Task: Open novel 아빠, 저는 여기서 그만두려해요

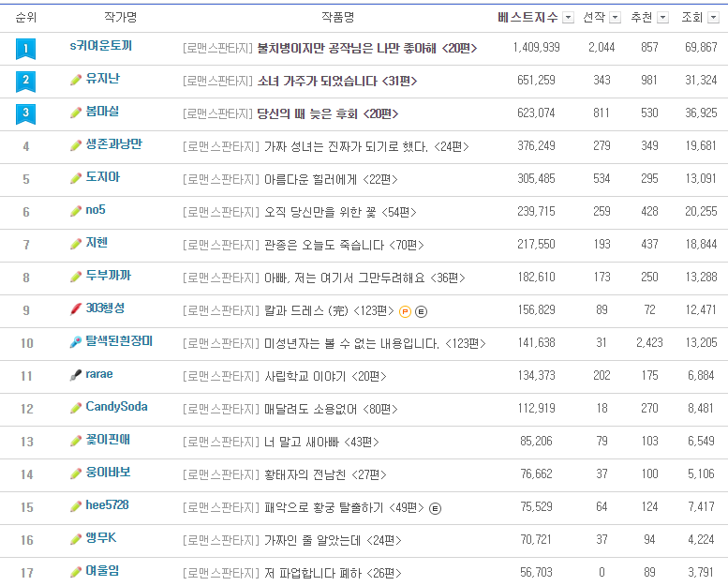Action: (364, 278)
